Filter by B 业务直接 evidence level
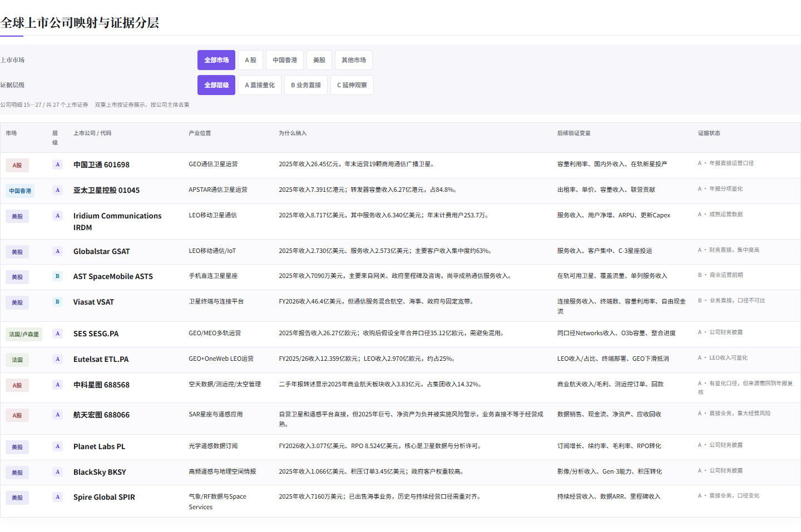Screen dimensions: 801x532 tap(306, 85)
